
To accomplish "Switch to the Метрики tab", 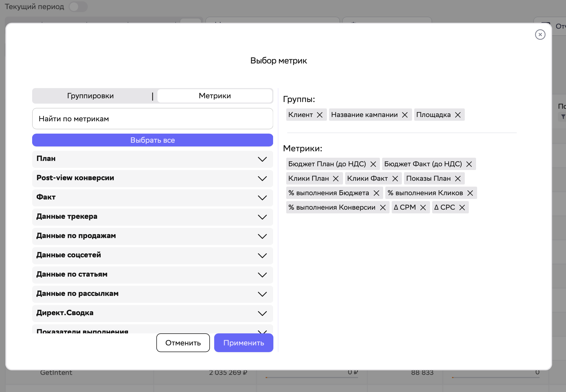I will 215,96.
